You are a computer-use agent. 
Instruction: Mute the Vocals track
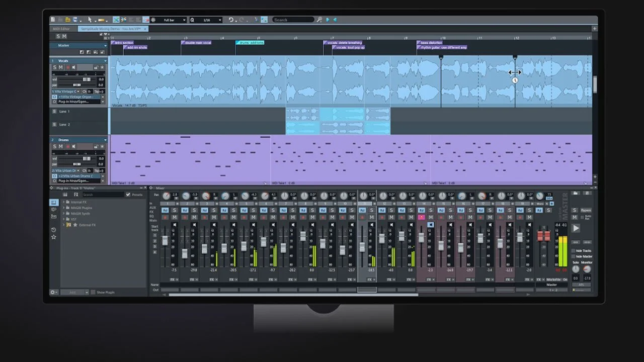click(x=61, y=67)
